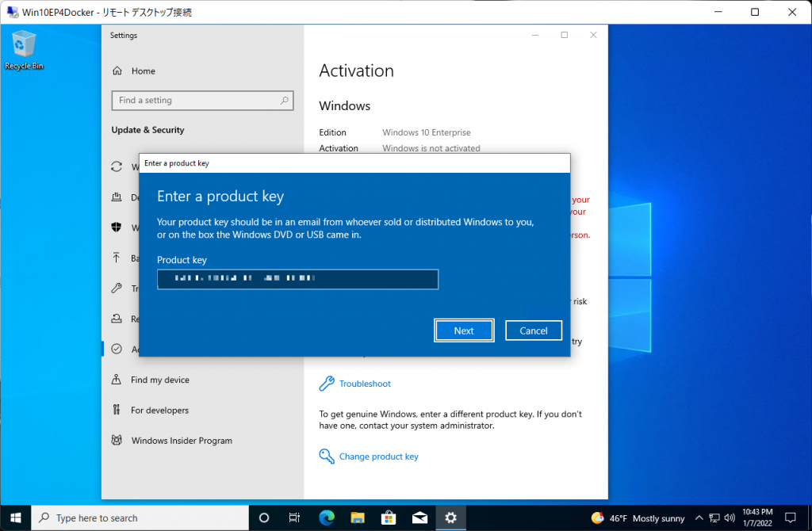812x531 pixels.
Task: Focus the Product key input field
Action: (298, 279)
